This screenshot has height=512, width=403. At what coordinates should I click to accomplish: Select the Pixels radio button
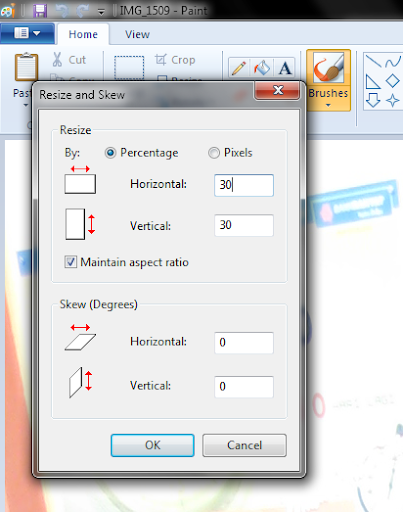(214, 153)
